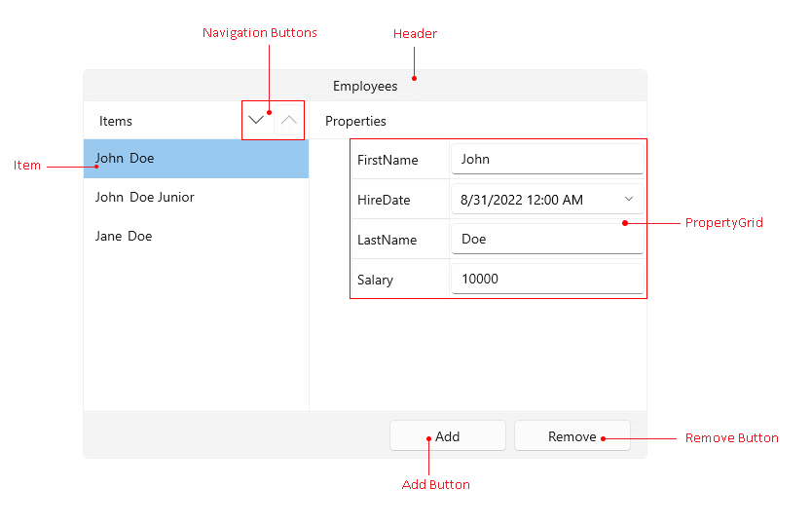Image resolution: width=812 pixels, height=526 pixels.
Task: Click the HireDate value 8/31/2022 12:00 AM
Action: (x=523, y=200)
